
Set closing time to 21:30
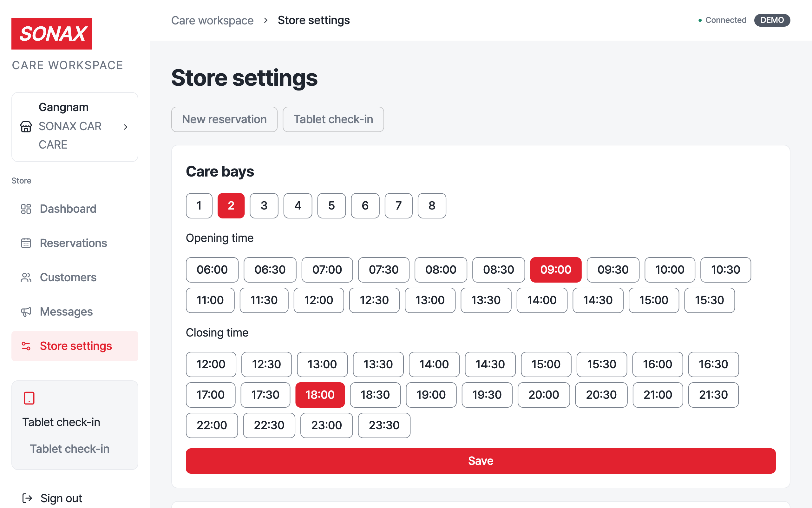pyautogui.click(x=713, y=395)
